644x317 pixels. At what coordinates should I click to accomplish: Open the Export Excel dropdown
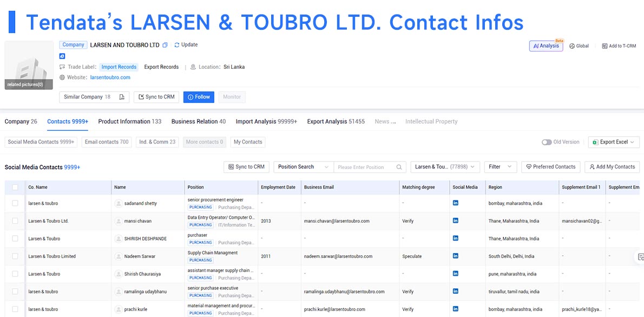pyautogui.click(x=614, y=142)
